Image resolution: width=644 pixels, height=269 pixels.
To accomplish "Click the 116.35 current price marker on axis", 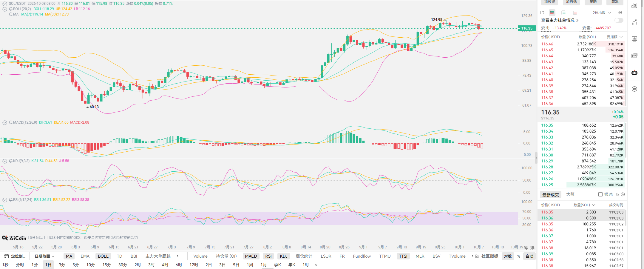I will click(x=527, y=28).
